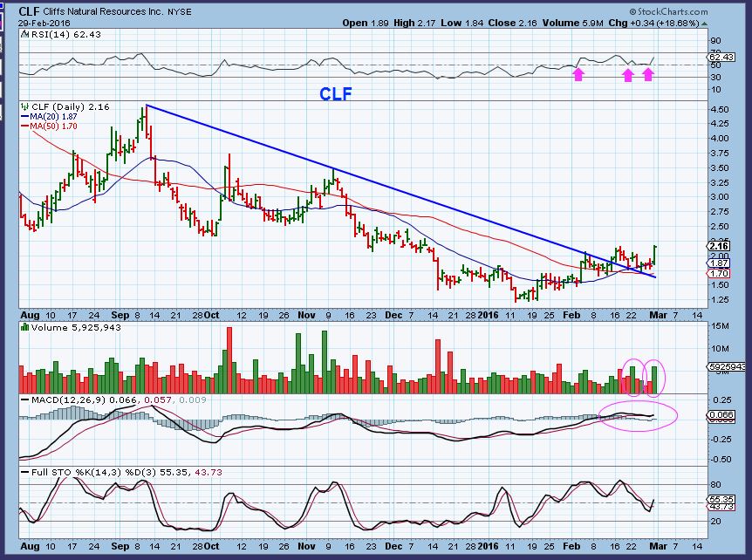
Task: Click the 90 level label on RSI axis
Action: click(x=715, y=41)
